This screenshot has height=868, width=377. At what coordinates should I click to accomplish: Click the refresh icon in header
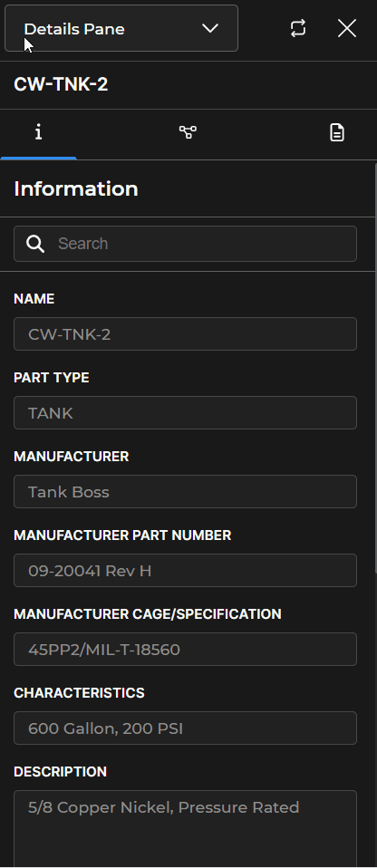(x=298, y=28)
